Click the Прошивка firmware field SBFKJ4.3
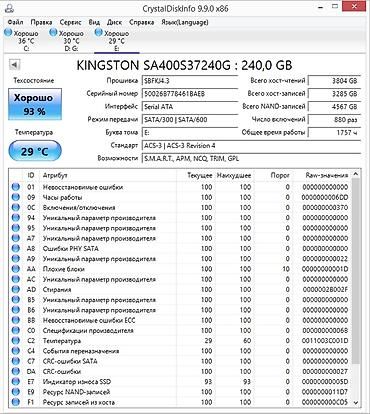This screenshot has width=370, height=414. [x=190, y=81]
